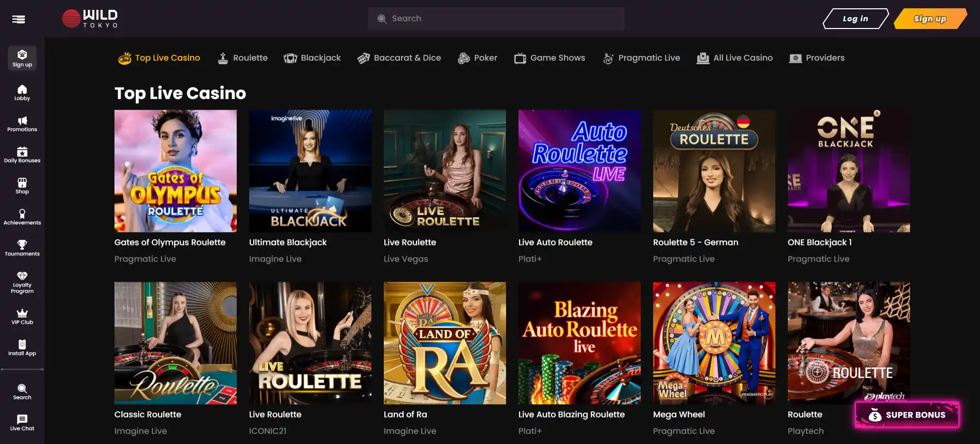Switch to the Baccarat & Dice tab
The height and width of the screenshot is (444, 980).
click(x=407, y=58)
